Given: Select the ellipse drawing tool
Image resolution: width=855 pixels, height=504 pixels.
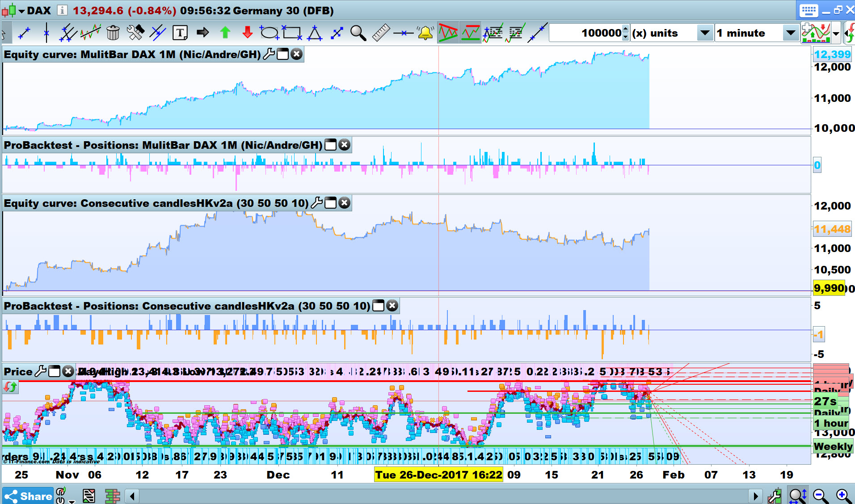Looking at the screenshot, I should pyautogui.click(x=270, y=33).
